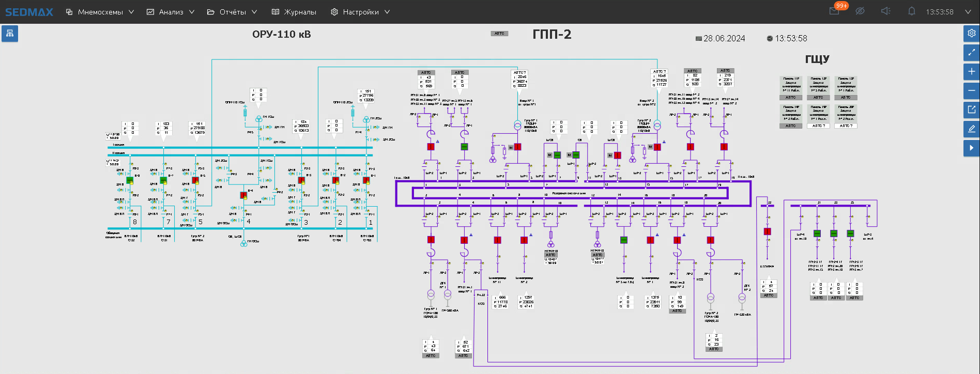Toggle green circuit breaker of bay 8
Screen dimensions: 980x374
pos(130,180)
